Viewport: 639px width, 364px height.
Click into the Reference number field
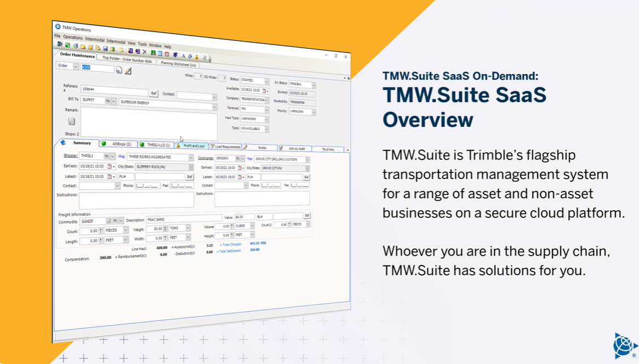coord(114,90)
